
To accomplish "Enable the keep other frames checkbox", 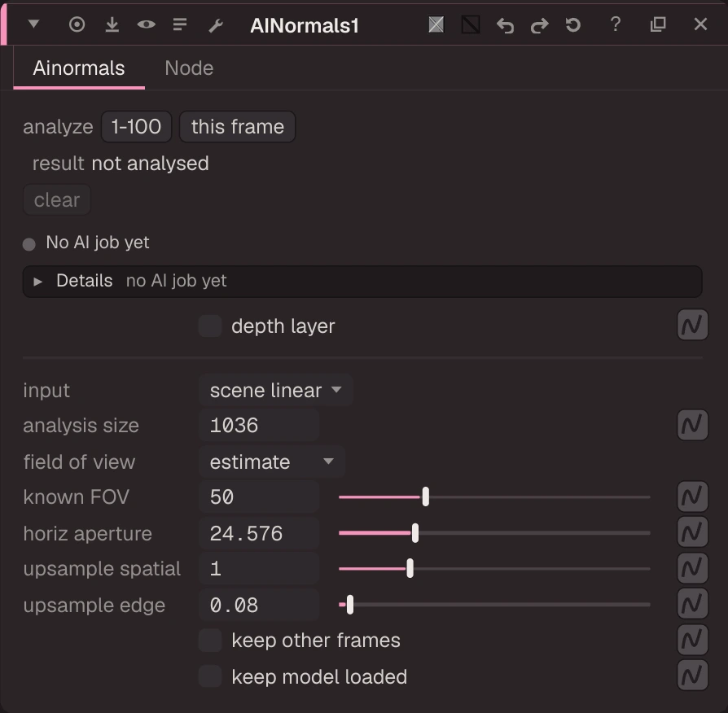I will click(x=210, y=641).
